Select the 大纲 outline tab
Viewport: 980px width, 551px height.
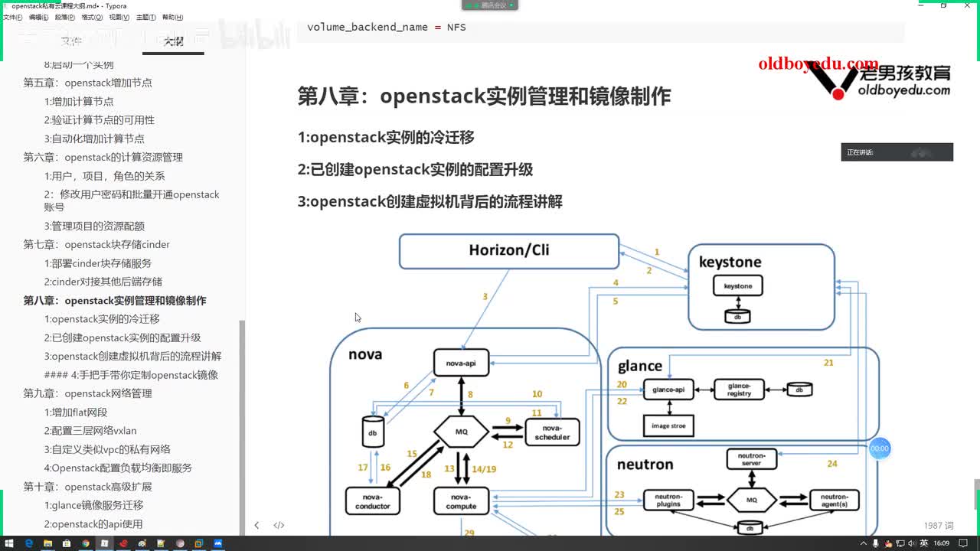(173, 41)
